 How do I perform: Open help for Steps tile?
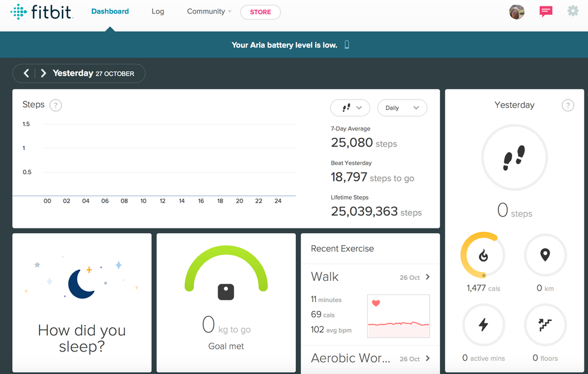coord(55,105)
